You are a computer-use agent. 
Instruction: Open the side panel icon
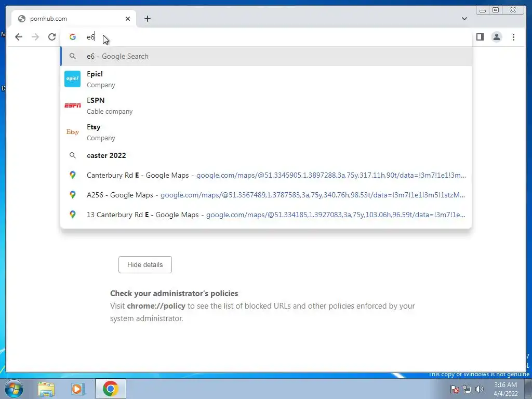coord(480,37)
